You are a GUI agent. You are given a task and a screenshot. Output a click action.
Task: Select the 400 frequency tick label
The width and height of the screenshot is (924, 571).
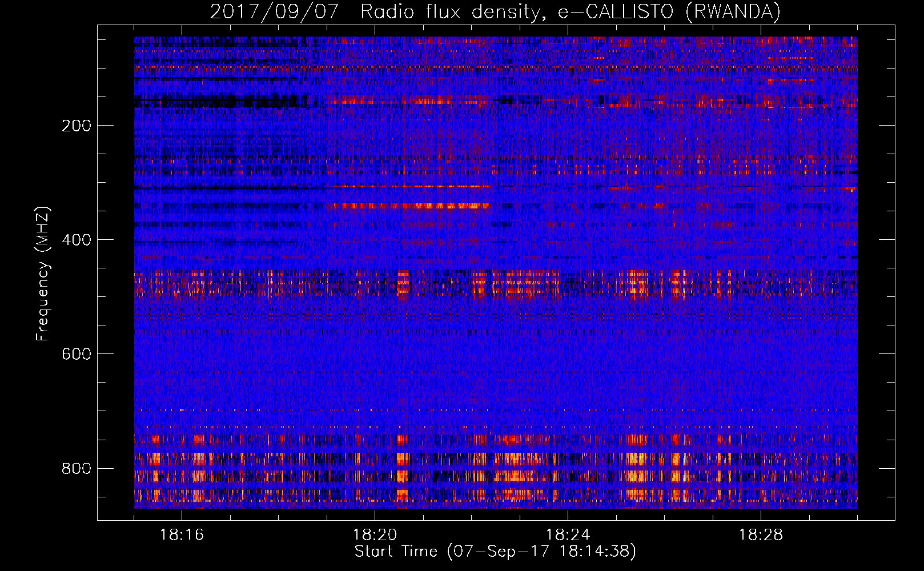click(77, 240)
